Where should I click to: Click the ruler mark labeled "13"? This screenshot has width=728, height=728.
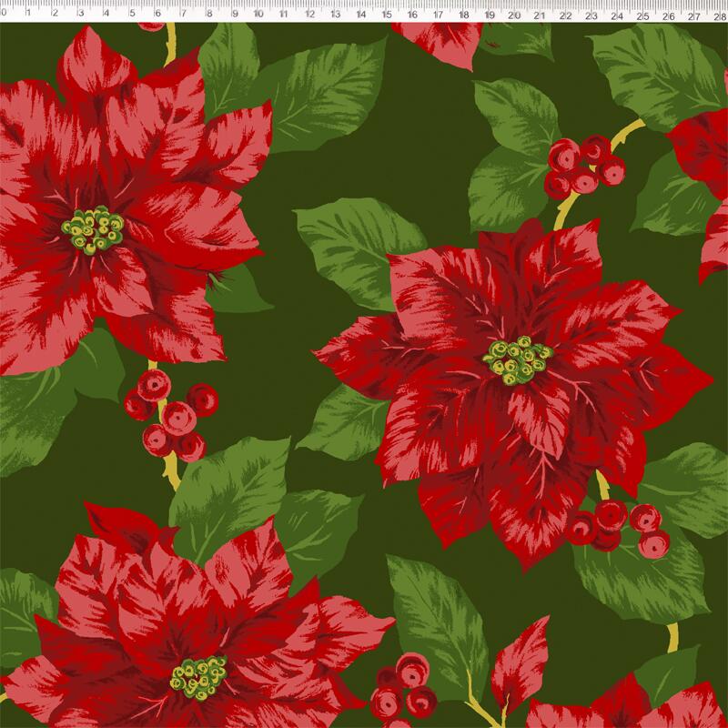click(335, 15)
